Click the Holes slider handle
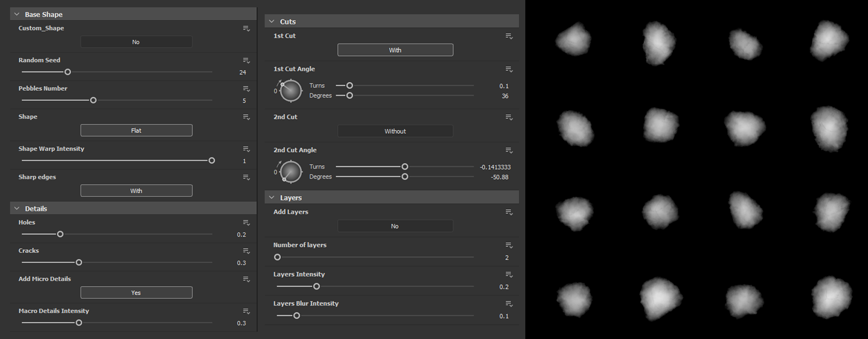 tap(60, 234)
